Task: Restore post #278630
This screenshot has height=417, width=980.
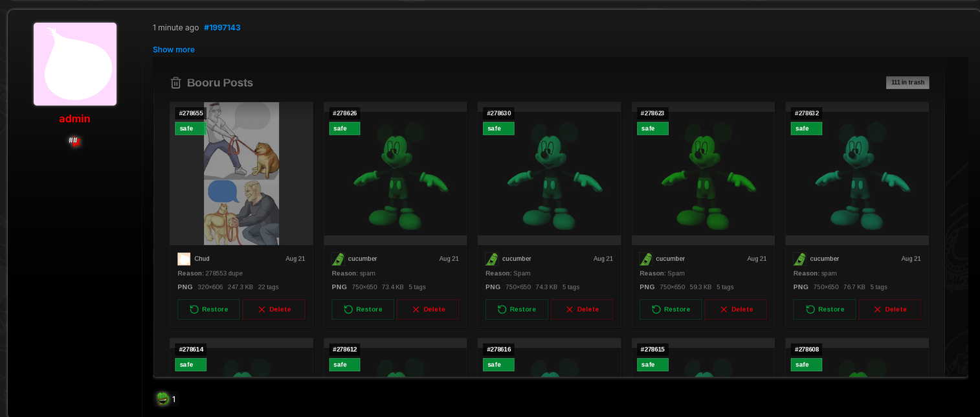Action: pyautogui.click(x=517, y=310)
